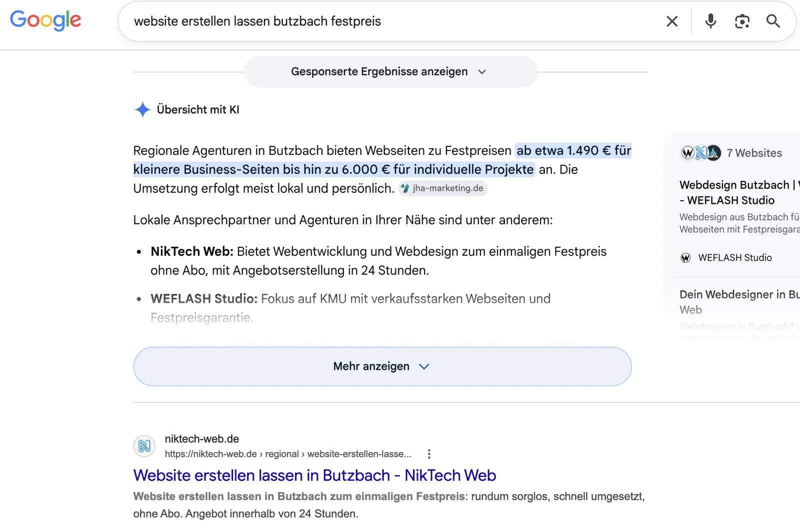Click the NikTech Web favicon in result
800x532 pixels.
(144, 446)
